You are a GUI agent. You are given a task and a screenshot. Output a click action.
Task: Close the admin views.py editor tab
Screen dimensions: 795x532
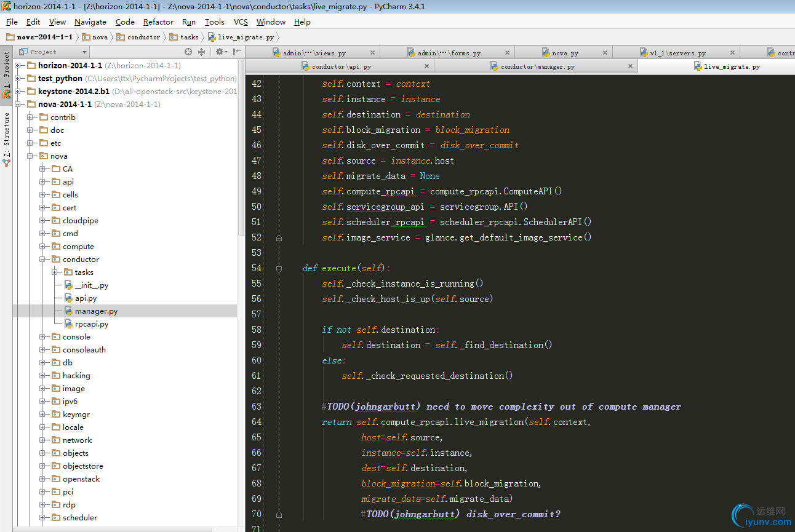(372, 53)
